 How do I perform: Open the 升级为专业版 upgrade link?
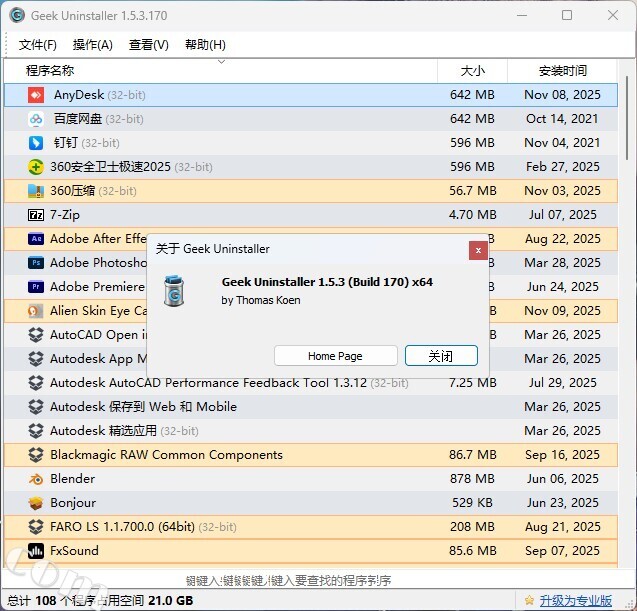pyautogui.click(x=575, y=601)
